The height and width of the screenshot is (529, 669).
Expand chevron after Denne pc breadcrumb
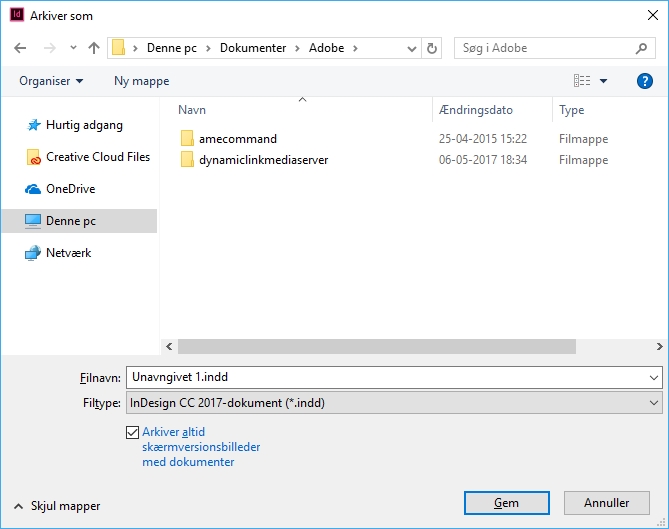(208, 48)
